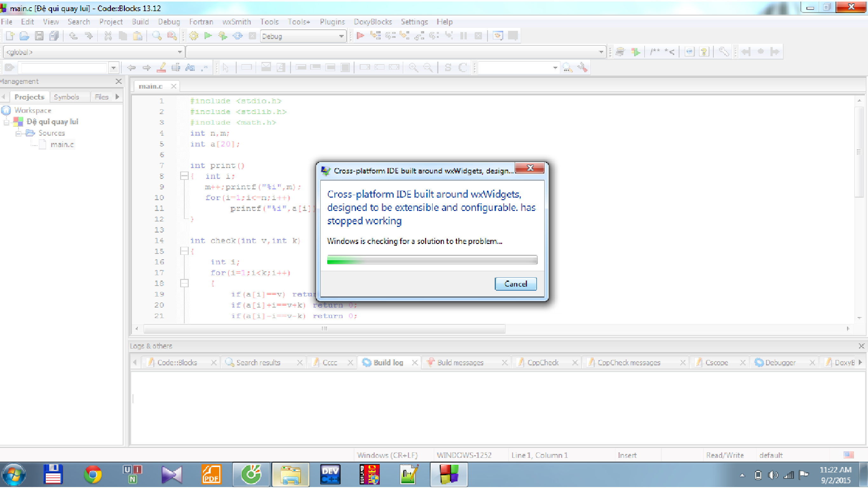Click the Replace toolbar icon
This screenshot has height=488, width=868.
[x=172, y=36]
